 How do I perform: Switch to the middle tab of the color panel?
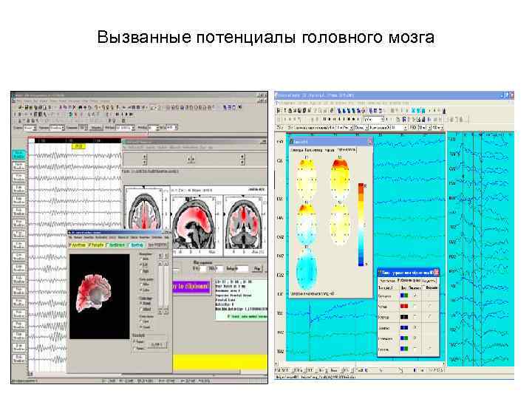[409, 281]
